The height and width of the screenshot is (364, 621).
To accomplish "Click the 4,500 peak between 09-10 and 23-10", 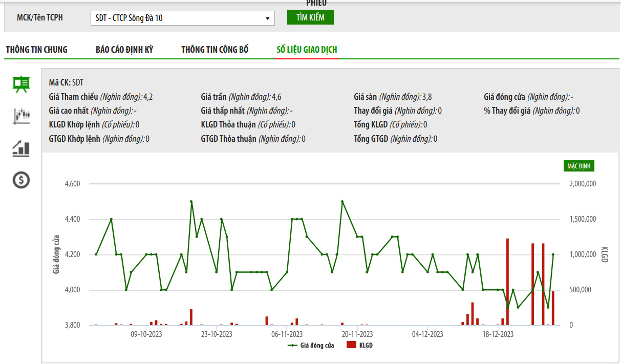I will click(x=191, y=202).
